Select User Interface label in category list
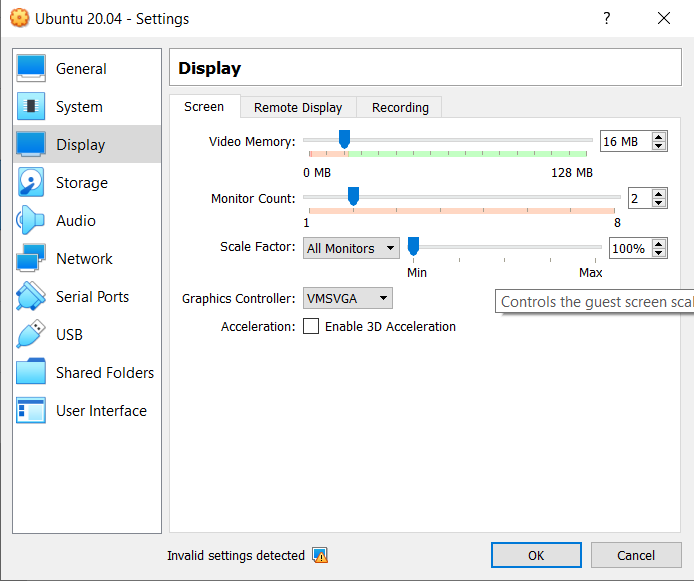This screenshot has width=694, height=581. click(101, 411)
